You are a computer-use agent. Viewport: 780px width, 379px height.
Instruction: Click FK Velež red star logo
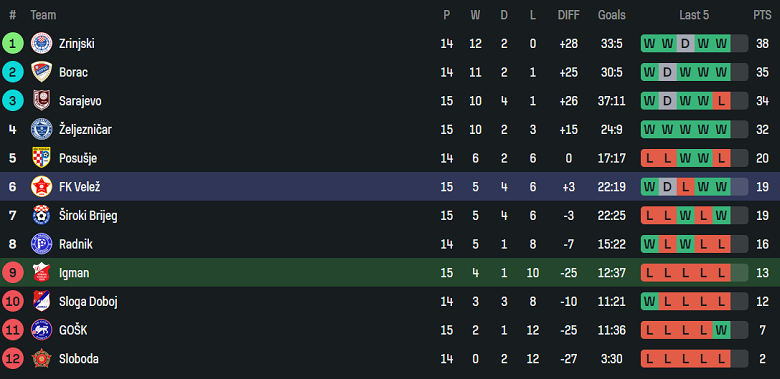point(41,187)
